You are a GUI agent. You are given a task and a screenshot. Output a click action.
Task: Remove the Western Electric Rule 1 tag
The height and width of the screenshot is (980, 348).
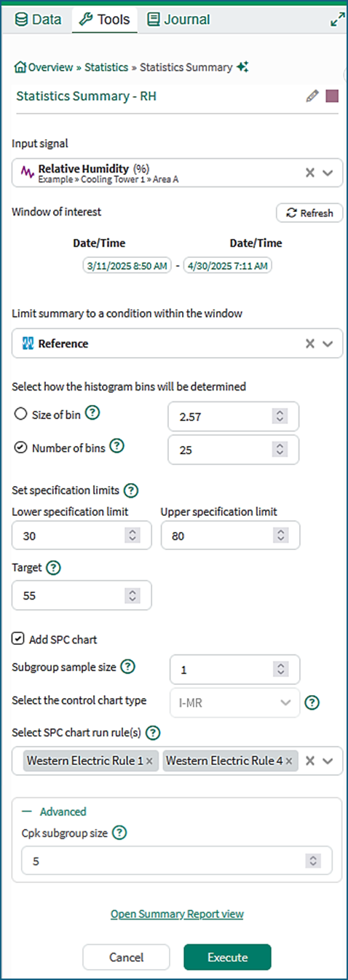[149, 761]
